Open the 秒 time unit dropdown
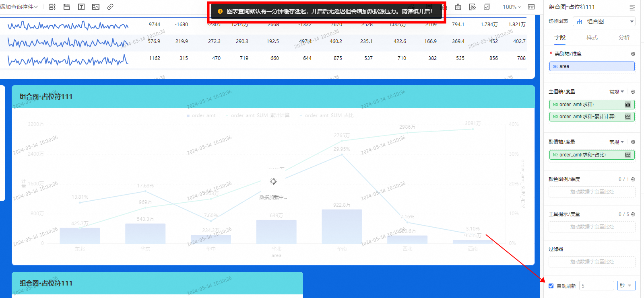 click(626, 286)
